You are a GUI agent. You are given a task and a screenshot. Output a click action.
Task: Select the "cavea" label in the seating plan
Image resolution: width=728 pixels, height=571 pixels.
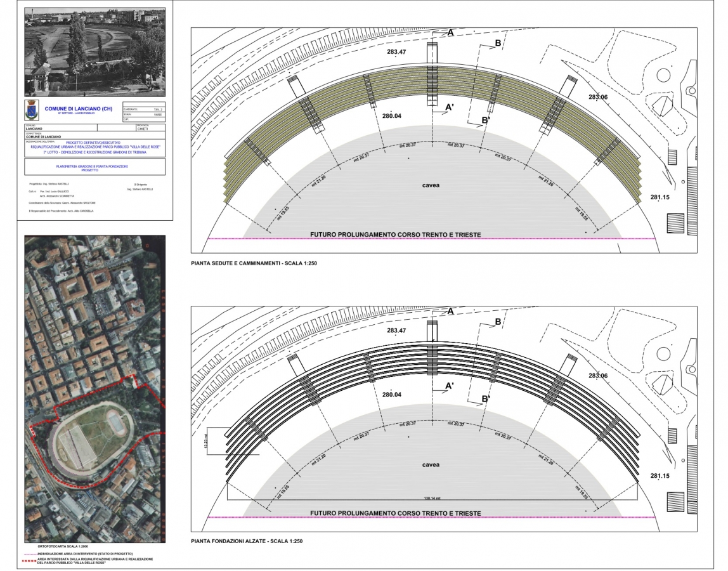[x=431, y=186]
